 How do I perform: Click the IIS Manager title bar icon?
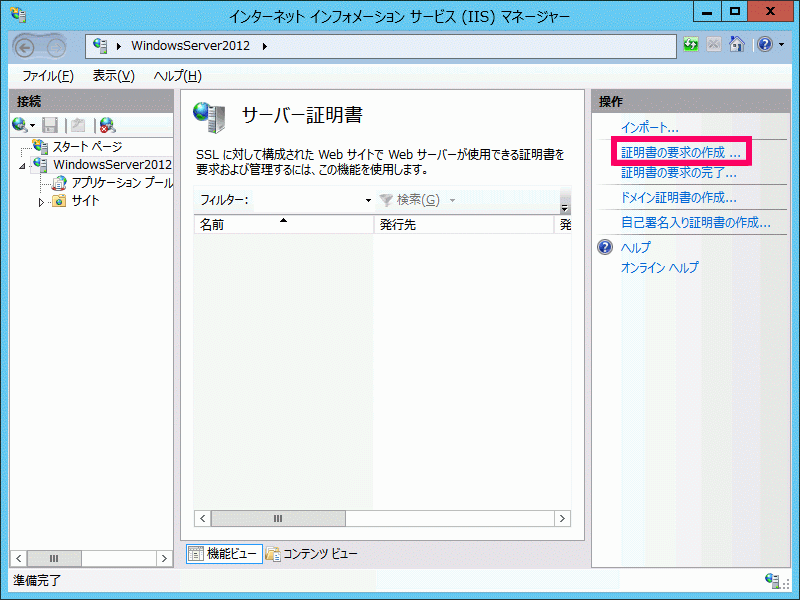(18, 15)
